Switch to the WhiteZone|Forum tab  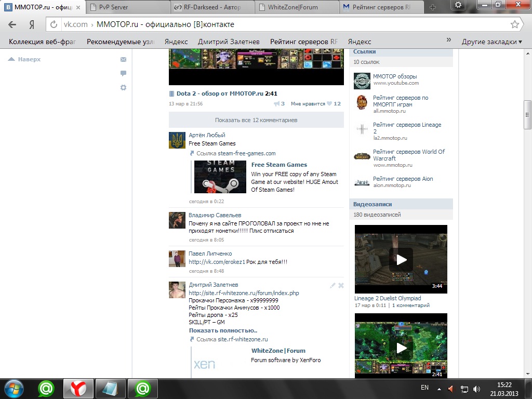(297, 7)
